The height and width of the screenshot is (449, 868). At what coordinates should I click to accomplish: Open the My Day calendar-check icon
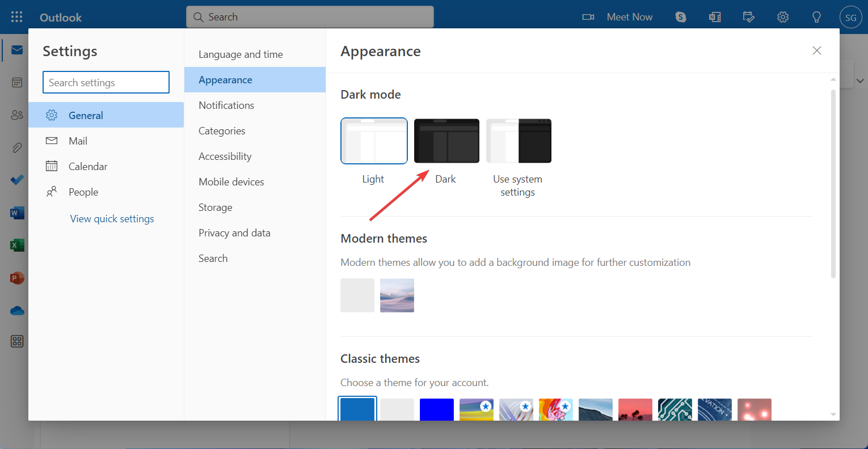tap(749, 17)
